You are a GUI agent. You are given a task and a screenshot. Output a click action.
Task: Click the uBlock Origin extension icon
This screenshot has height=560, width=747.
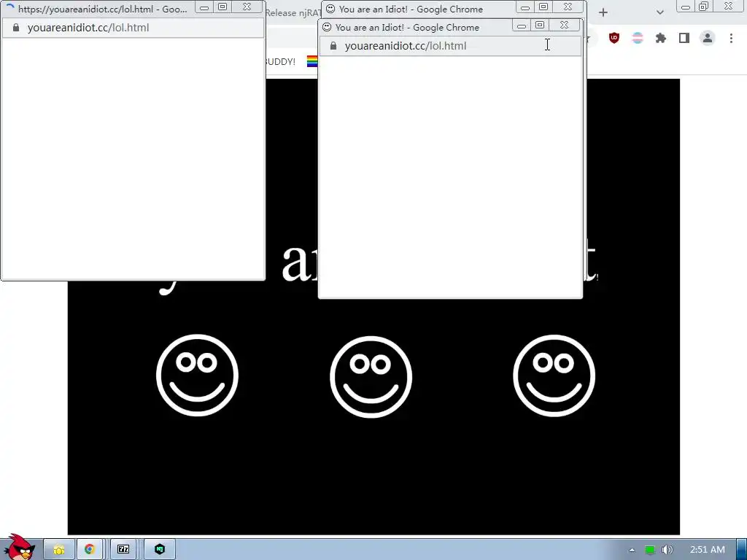point(614,38)
